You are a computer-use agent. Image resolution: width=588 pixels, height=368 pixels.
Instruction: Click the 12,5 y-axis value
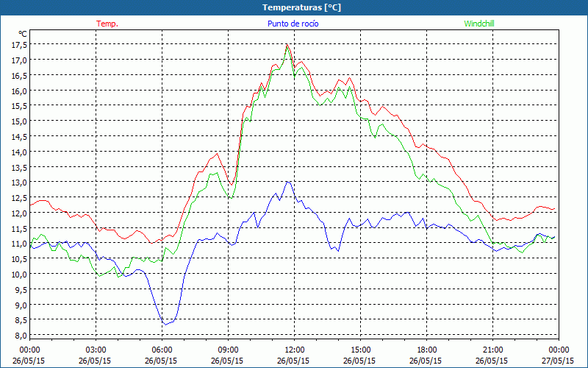pyautogui.click(x=20, y=198)
